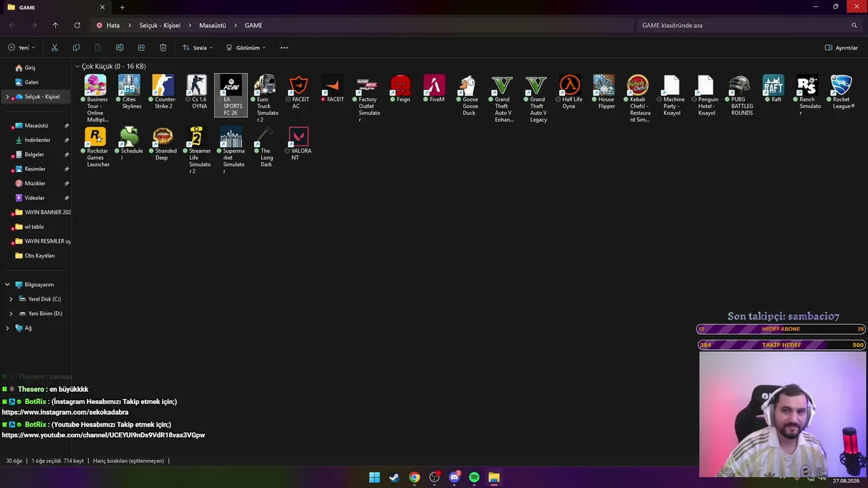The image size is (868, 488).
Task: Select the House Flipper shortcut
Action: point(604,92)
